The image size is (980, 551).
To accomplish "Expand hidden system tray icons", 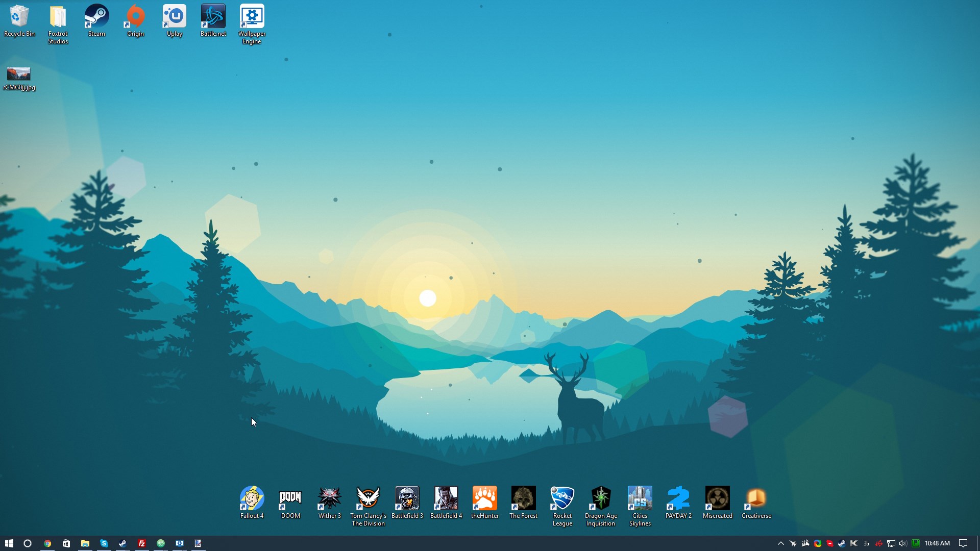I will tap(780, 543).
